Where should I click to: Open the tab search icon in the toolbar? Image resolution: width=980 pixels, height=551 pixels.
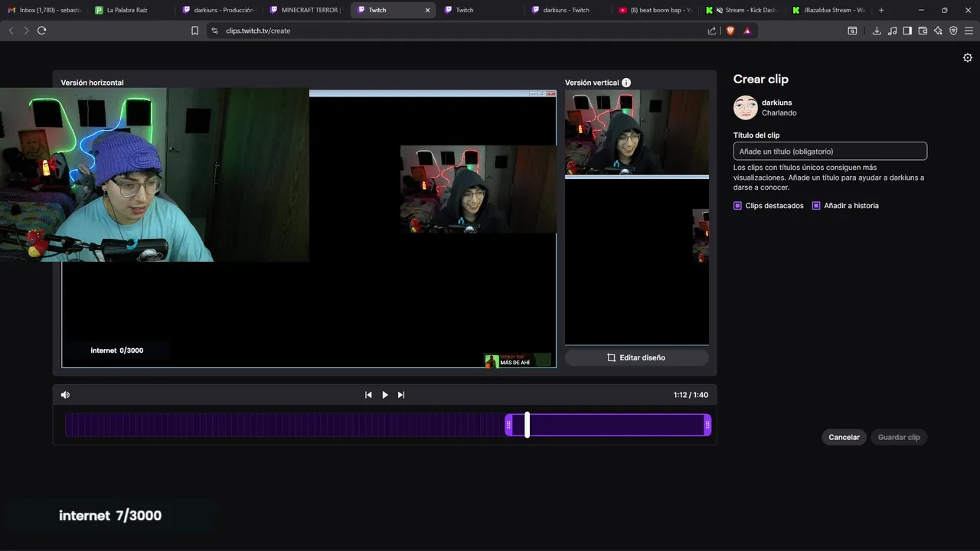click(852, 31)
